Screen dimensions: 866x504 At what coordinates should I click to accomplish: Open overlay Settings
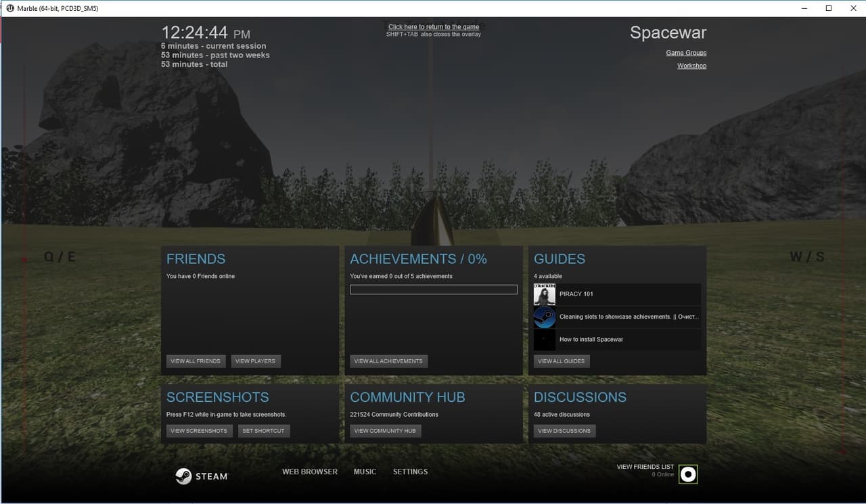pos(411,472)
